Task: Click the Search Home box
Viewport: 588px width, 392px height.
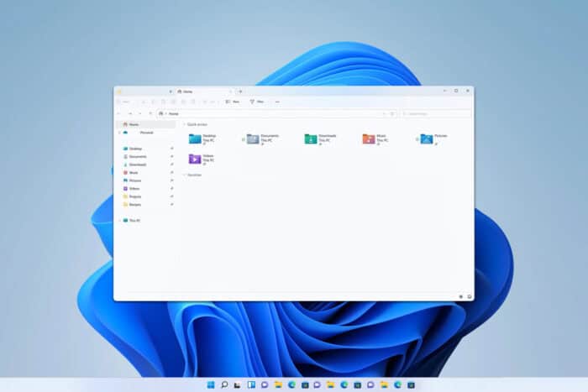Action: 437,113
